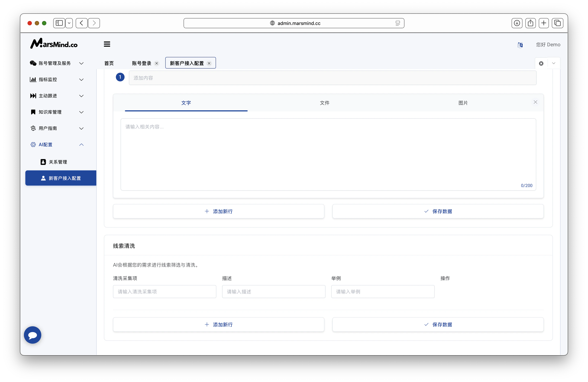Image resolution: width=588 pixels, height=382 pixels.
Task: Click the close-all-tabs circle icon
Action: click(x=541, y=63)
